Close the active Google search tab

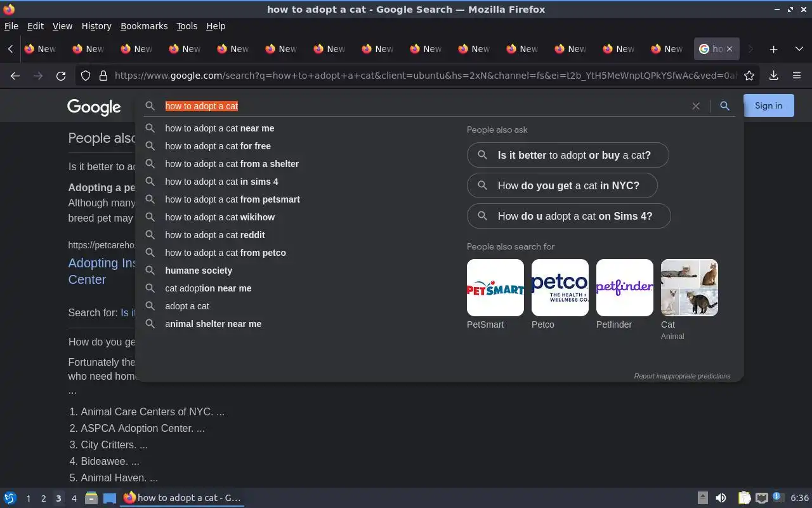coord(730,49)
